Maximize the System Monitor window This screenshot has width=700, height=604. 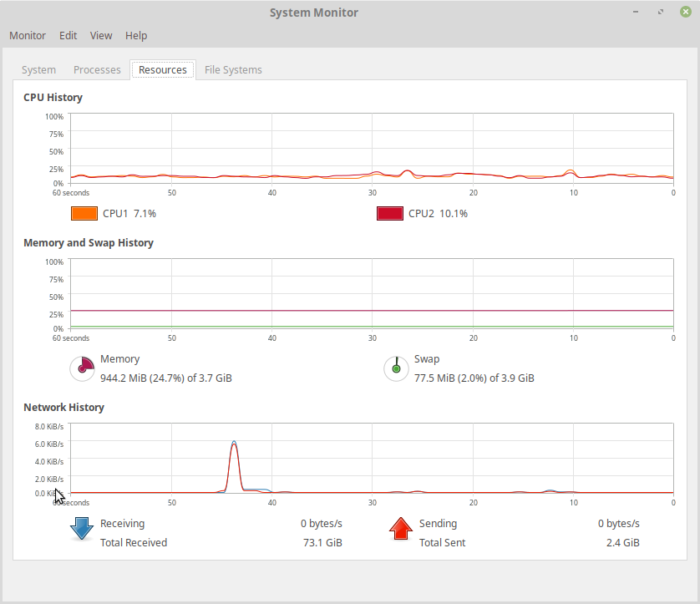click(661, 12)
